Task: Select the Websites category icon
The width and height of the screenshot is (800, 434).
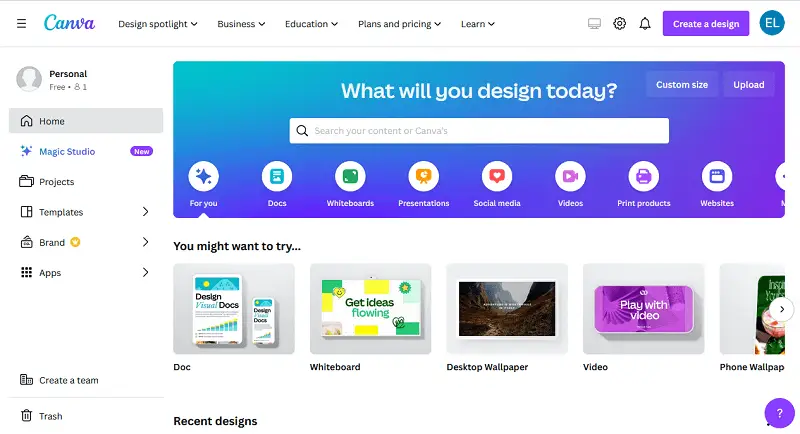Action: pyautogui.click(x=717, y=176)
